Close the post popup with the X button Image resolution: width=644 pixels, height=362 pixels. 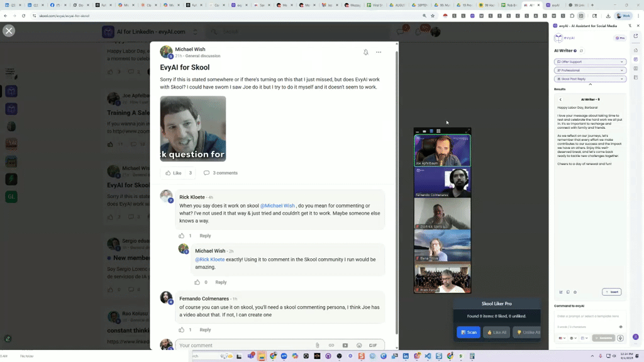(9, 31)
